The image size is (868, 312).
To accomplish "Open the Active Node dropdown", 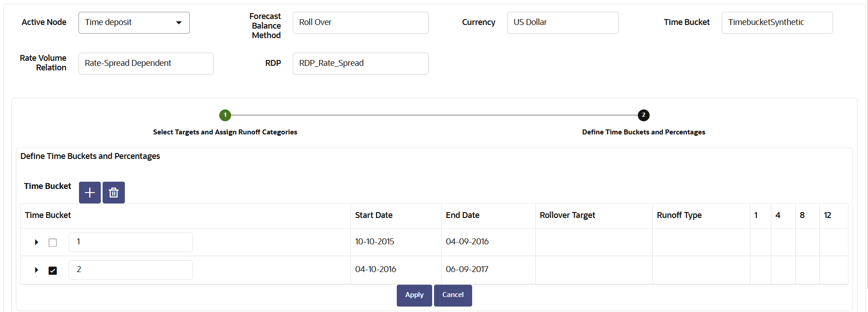I will tap(134, 23).
